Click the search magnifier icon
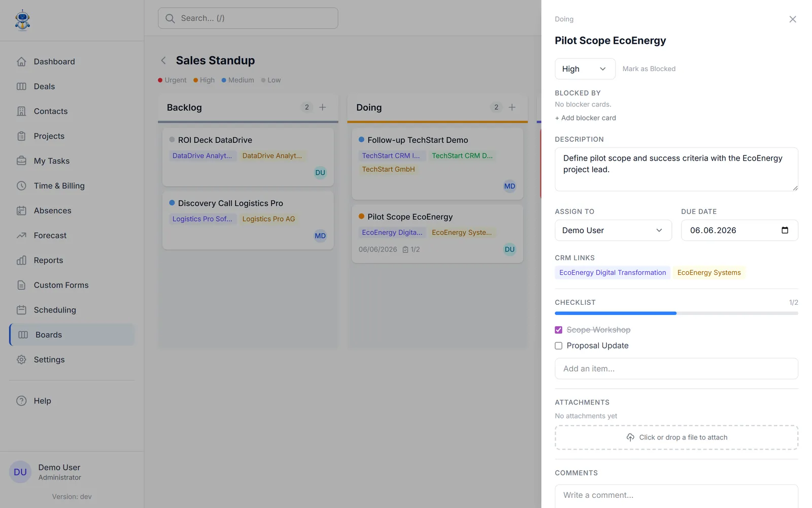This screenshot has width=812, height=508. (171, 18)
